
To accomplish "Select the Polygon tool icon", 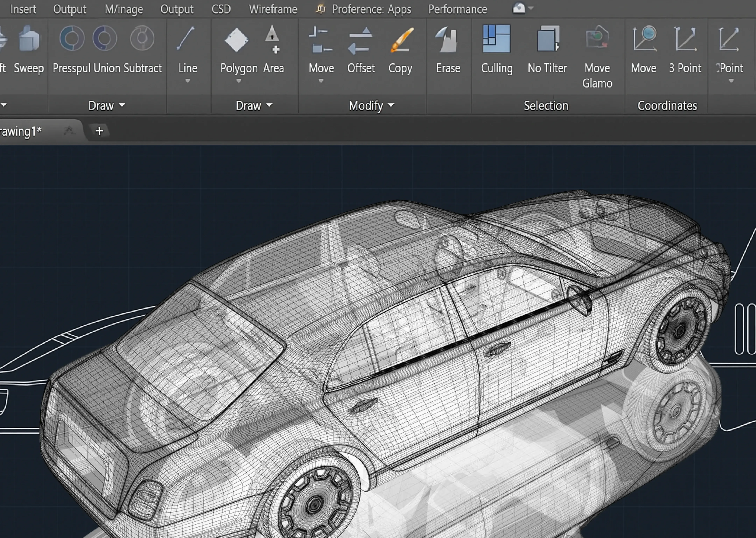I will click(236, 40).
